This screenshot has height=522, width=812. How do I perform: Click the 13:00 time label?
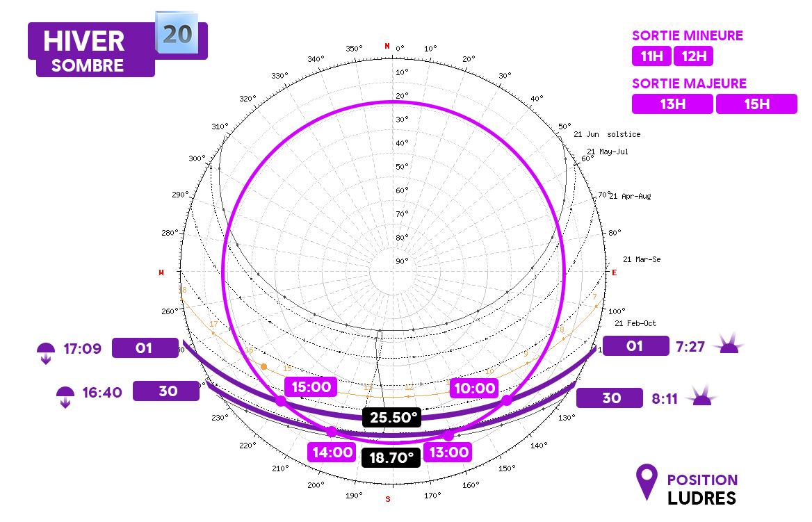coord(448,452)
